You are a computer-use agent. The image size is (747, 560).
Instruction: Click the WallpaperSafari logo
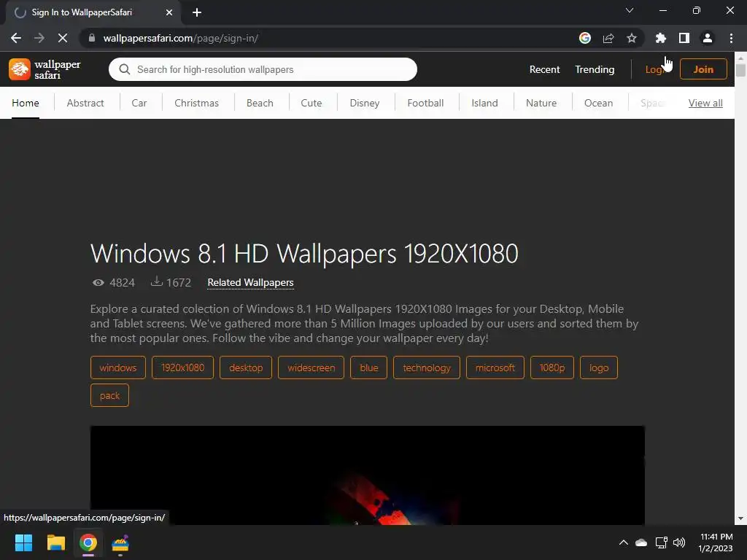pos(44,69)
